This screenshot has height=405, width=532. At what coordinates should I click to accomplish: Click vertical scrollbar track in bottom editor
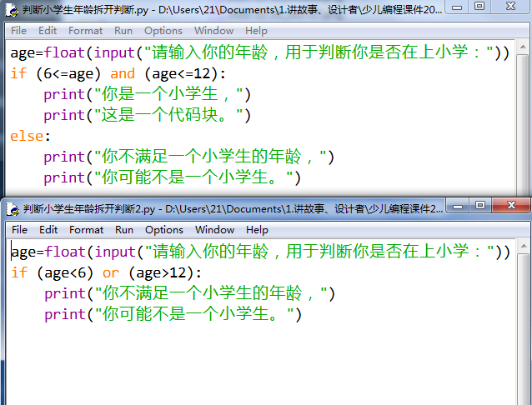pos(524,329)
